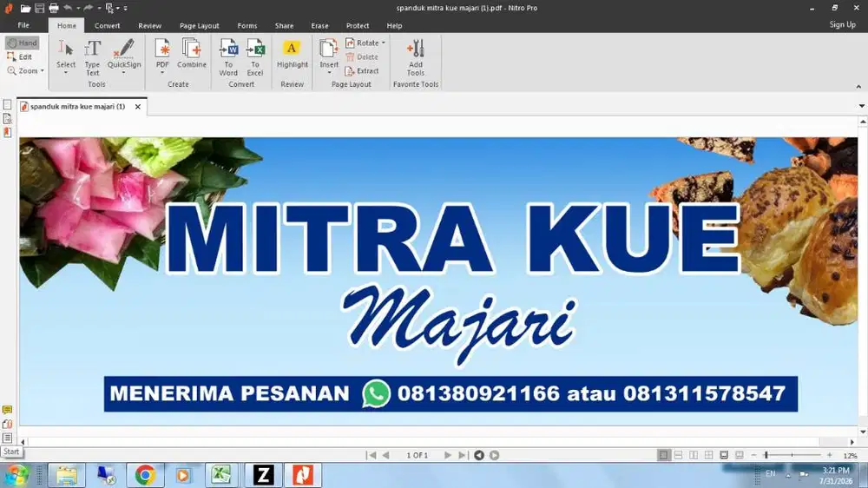Click the Sign Up link
868x488 pixels.
pyautogui.click(x=842, y=24)
